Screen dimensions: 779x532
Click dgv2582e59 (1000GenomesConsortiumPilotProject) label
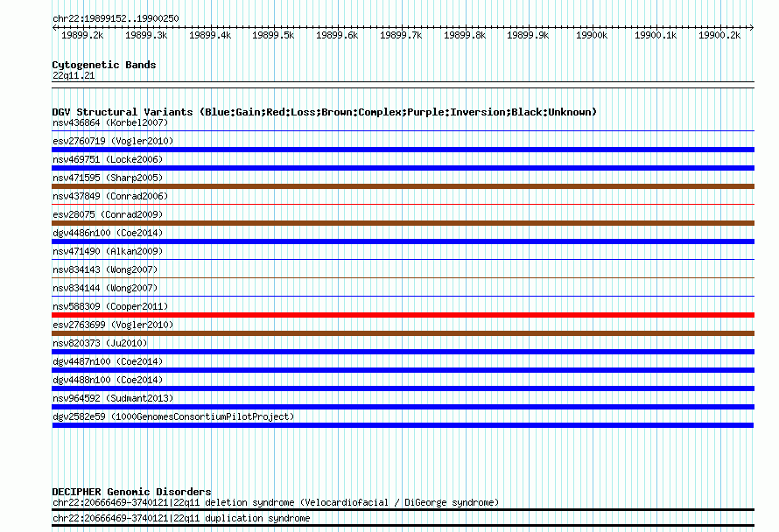[x=173, y=416]
